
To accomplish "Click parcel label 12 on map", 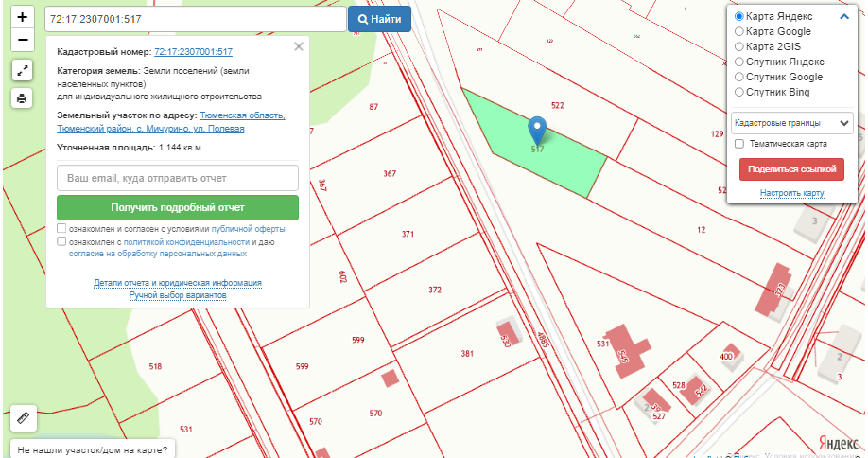I will (x=702, y=230).
